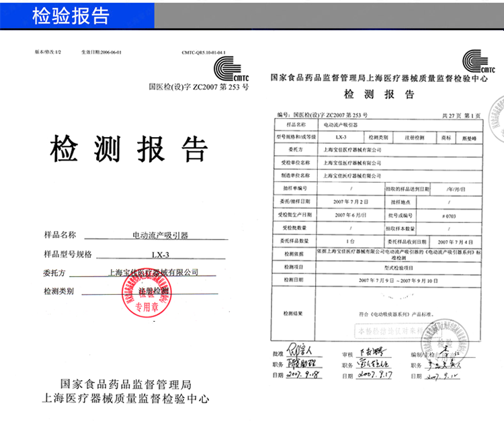
Task: Click the 检测结果 table cell
Action: pos(293,313)
